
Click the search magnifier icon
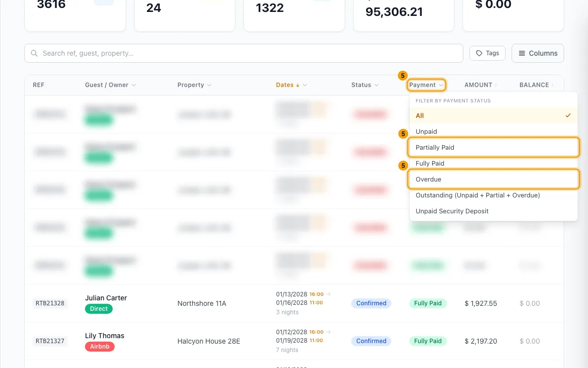(34, 53)
